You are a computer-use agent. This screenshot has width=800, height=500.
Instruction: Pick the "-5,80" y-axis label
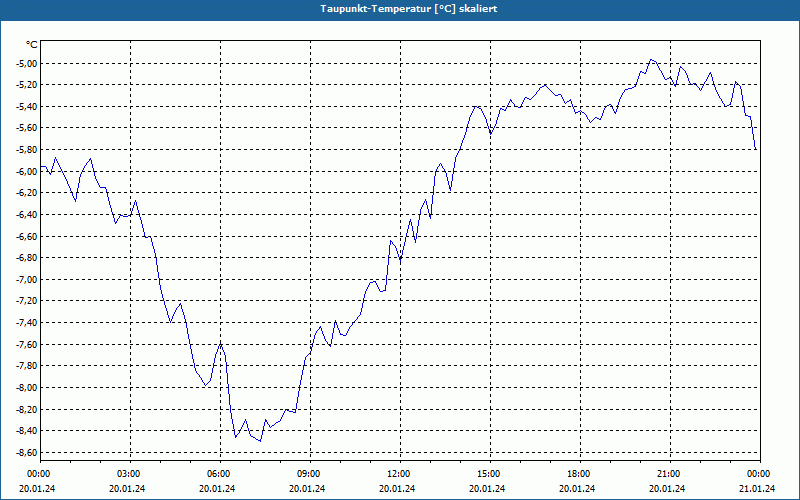(26, 149)
